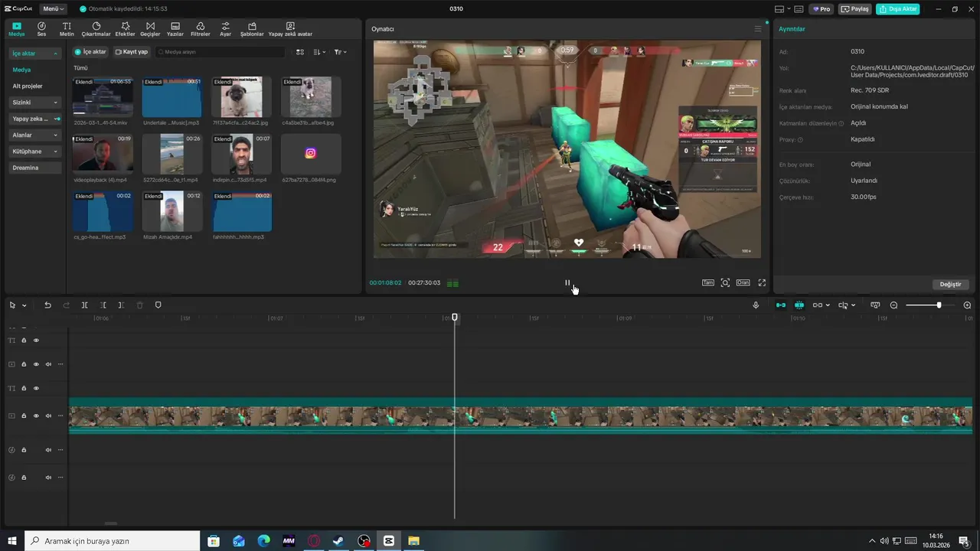Open the Yapay zekâ avatar tab
Screen dimensions: 980x551
click(290, 29)
